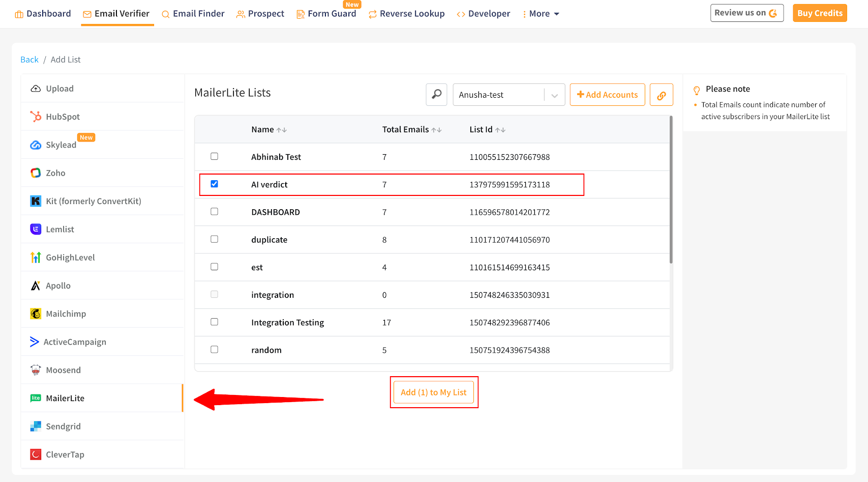868x482 pixels.
Task: Click the search magnifier icon button
Action: (x=436, y=95)
